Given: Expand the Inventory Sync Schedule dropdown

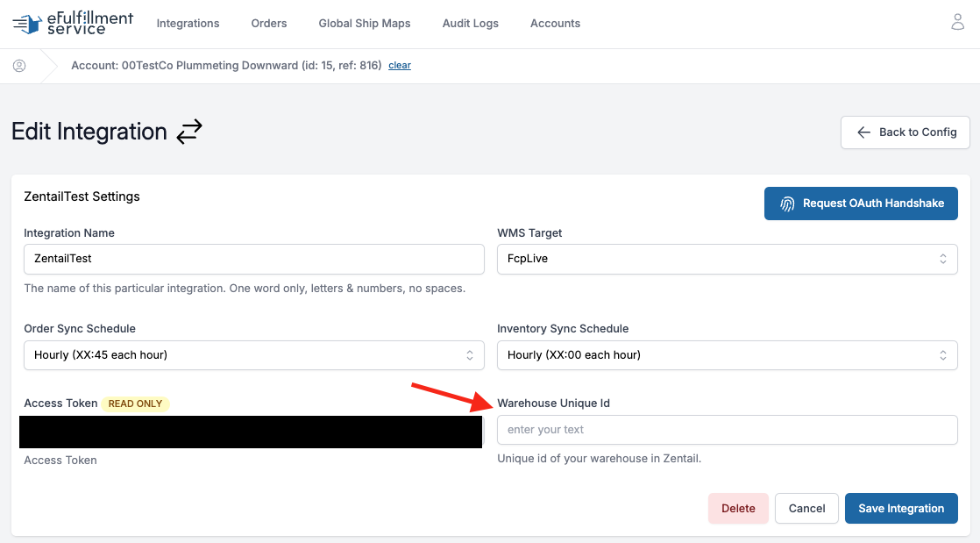Looking at the screenshot, I should [727, 355].
